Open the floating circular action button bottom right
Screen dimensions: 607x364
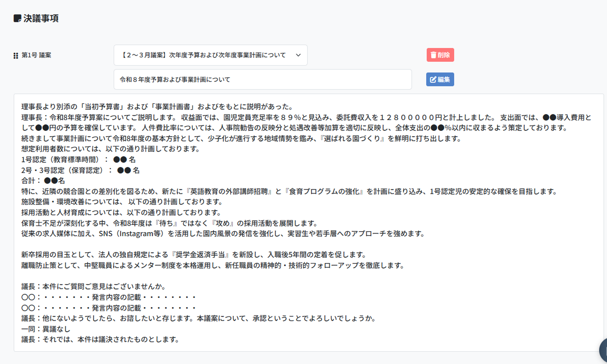[603, 350]
